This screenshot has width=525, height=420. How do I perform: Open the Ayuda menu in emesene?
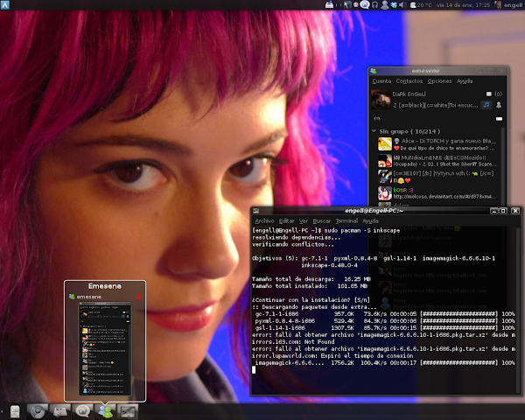tap(465, 81)
